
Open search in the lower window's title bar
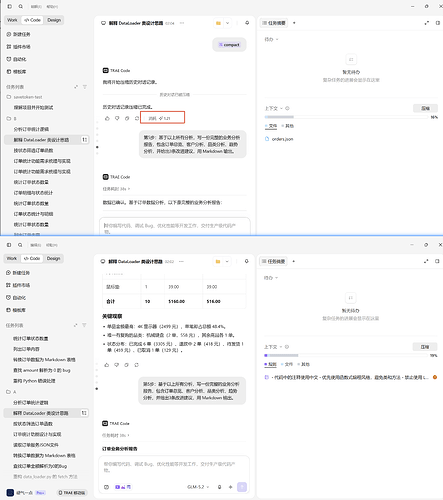point(20,245)
